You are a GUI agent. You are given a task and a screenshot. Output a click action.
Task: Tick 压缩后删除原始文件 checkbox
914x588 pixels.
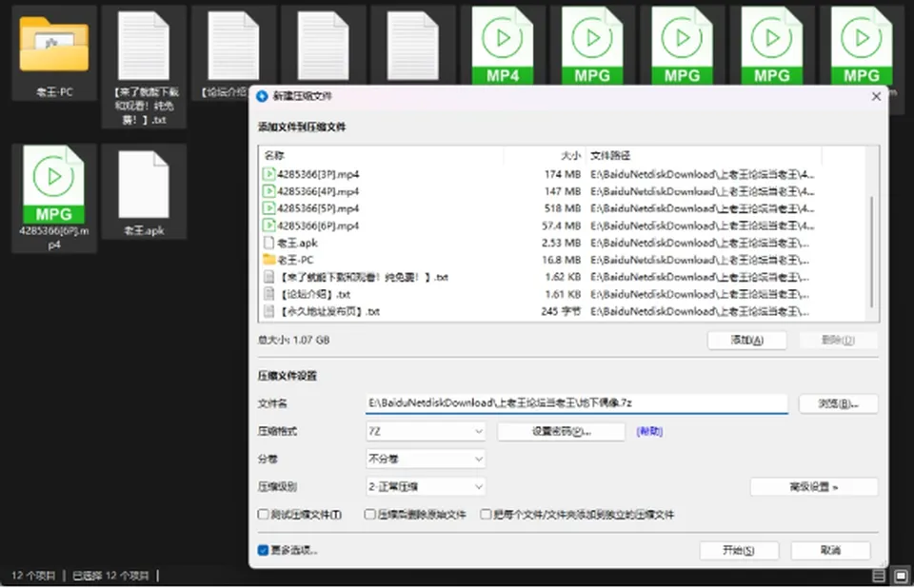[x=369, y=514]
